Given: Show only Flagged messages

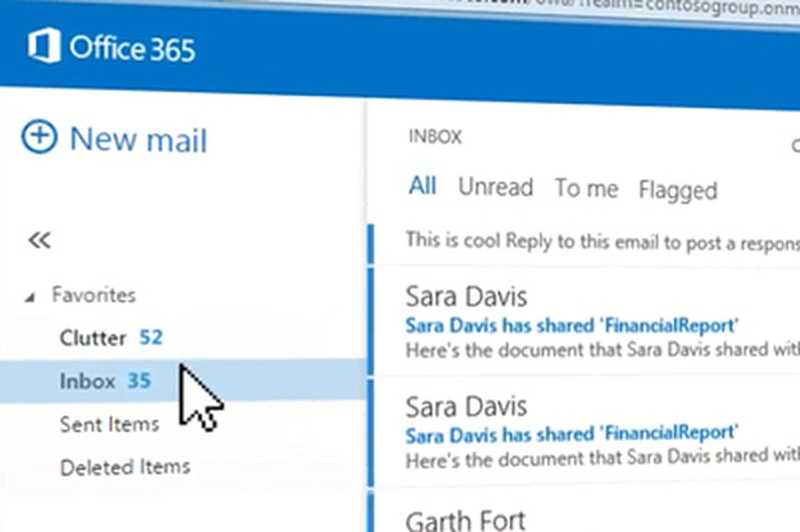Looking at the screenshot, I should (678, 190).
